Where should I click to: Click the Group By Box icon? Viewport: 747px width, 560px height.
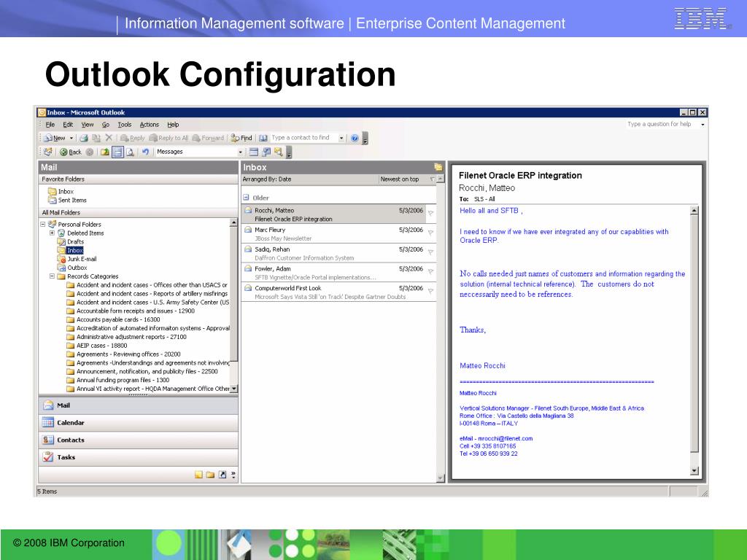point(254,152)
